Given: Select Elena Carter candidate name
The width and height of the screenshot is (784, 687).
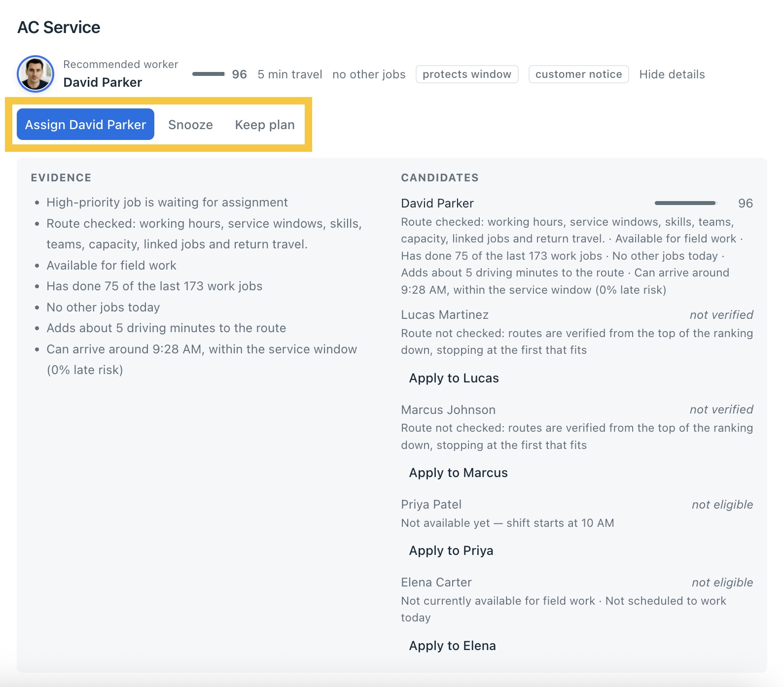Looking at the screenshot, I should click(x=436, y=582).
